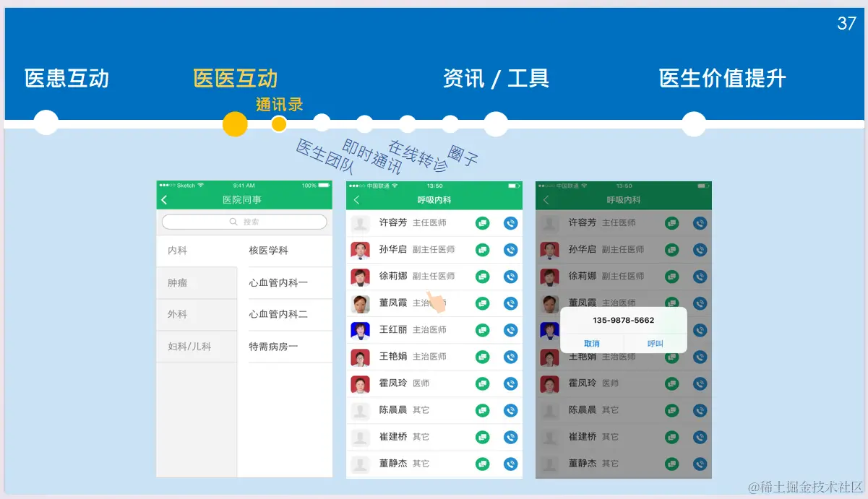Call 霍凤玲 via blue phone icon, middle phone
Image resolution: width=868 pixels, height=499 pixels.
tap(511, 383)
